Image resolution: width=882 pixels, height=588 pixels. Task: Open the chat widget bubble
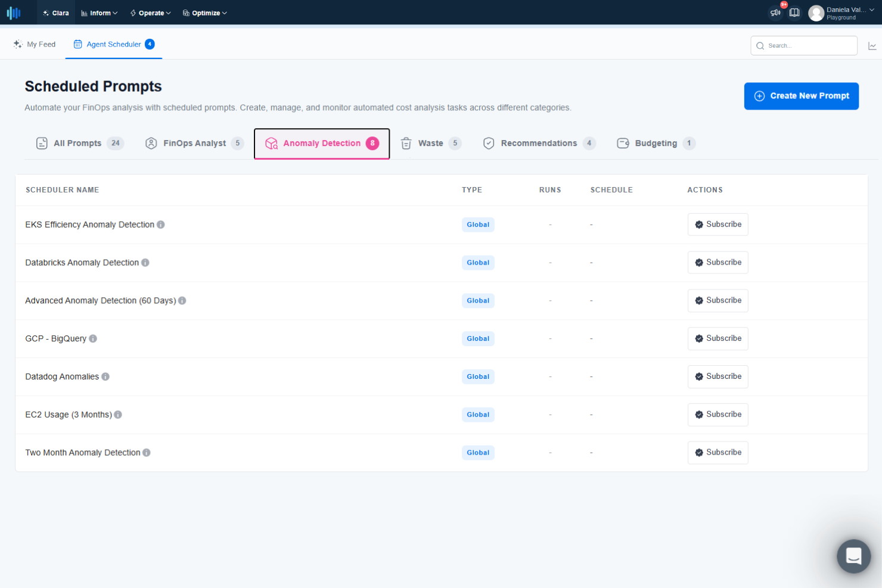[x=853, y=556]
